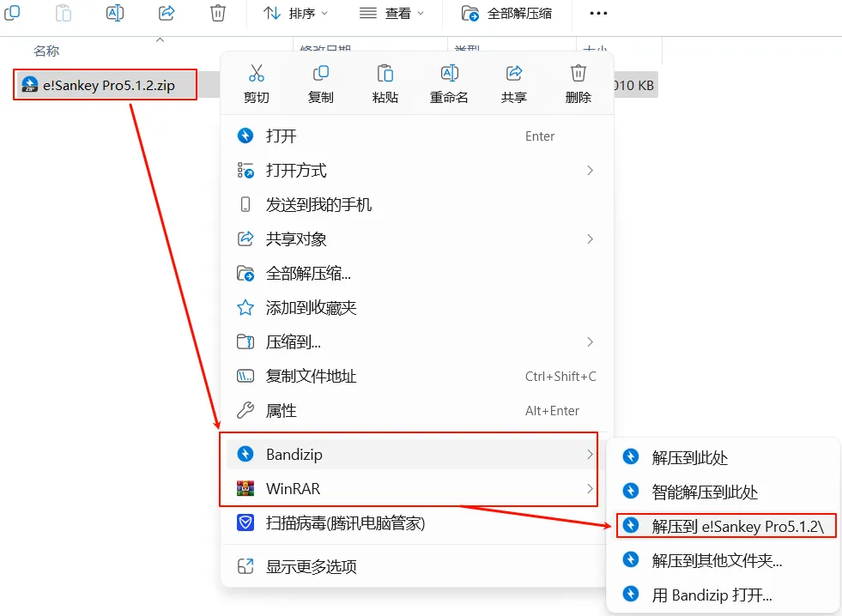This screenshot has width=842, height=616.
Task: Click the Alt+Enter shortcut text
Action: (x=552, y=410)
